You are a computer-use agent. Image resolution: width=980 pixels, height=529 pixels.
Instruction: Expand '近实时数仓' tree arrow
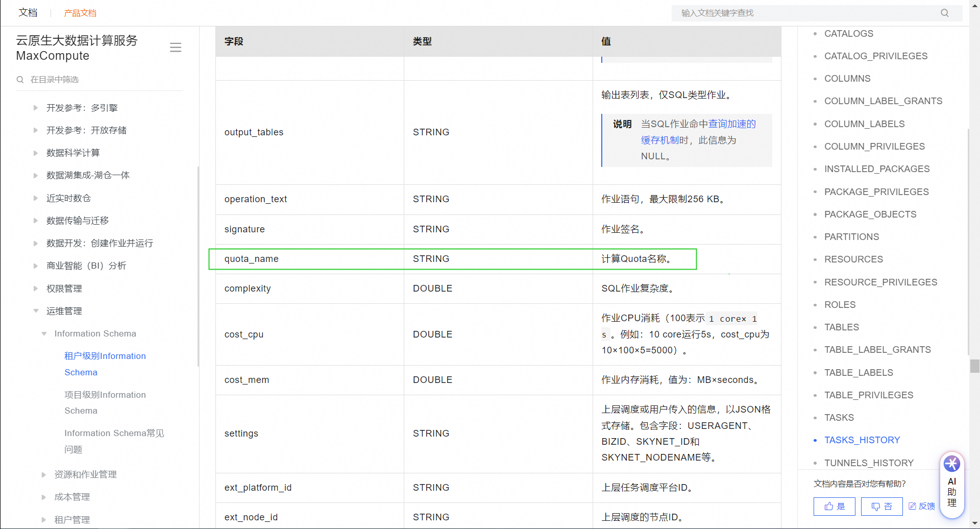(36, 198)
